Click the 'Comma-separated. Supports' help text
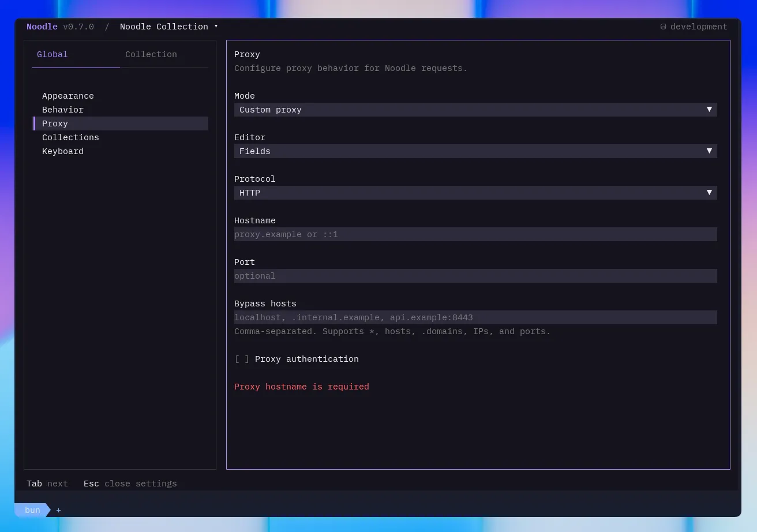The width and height of the screenshot is (757, 532). click(x=392, y=331)
